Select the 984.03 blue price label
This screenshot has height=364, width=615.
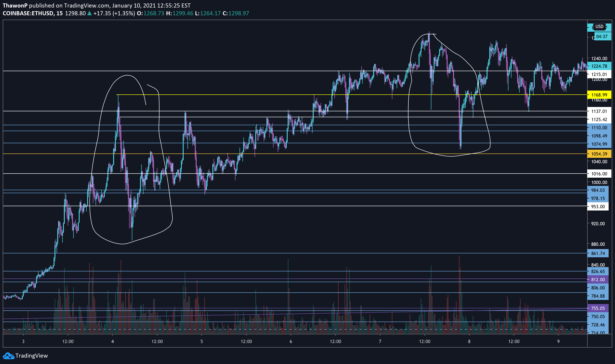pyautogui.click(x=598, y=190)
